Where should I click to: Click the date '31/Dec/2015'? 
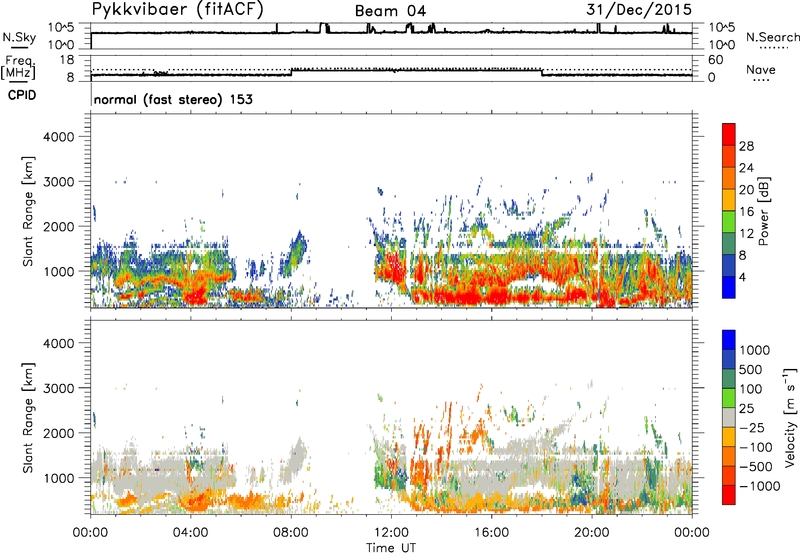pyautogui.click(x=639, y=9)
